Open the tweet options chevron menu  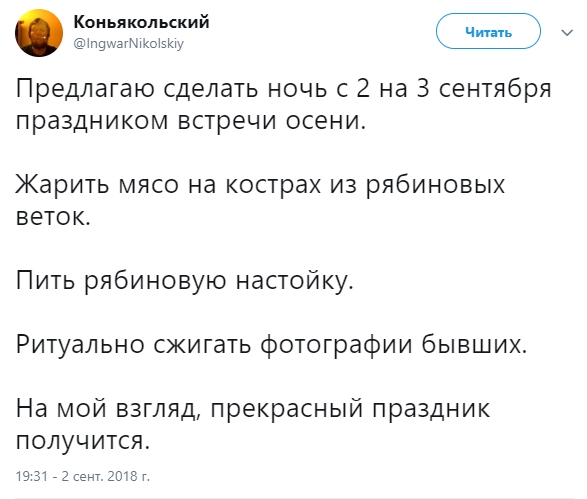click(x=567, y=33)
